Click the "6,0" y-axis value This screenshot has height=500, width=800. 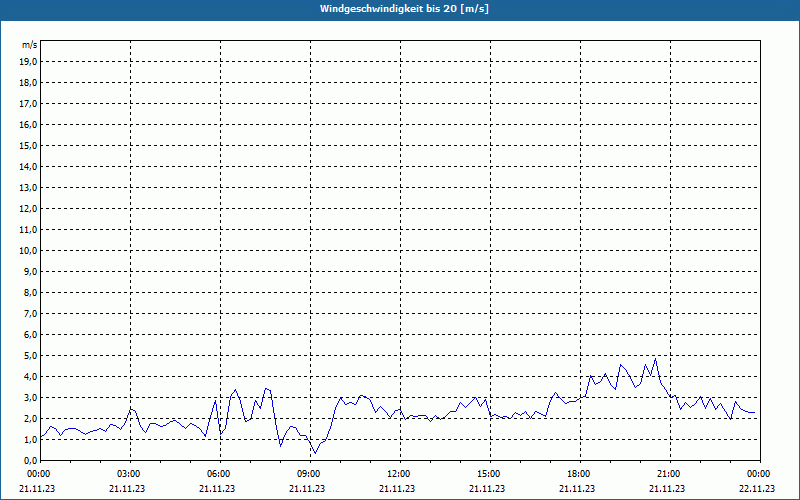(30, 335)
